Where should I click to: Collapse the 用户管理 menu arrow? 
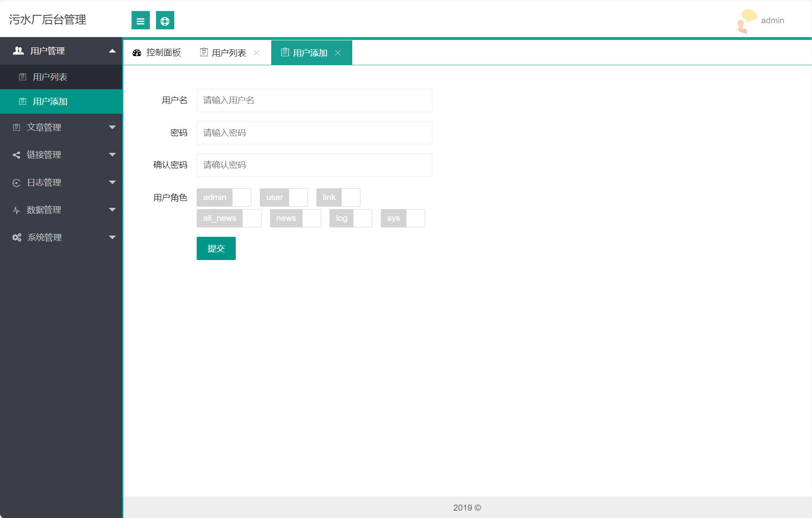click(112, 51)
